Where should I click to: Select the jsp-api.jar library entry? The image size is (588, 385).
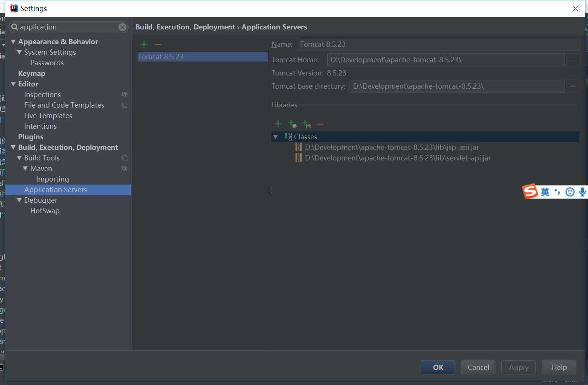click(392, 147)
